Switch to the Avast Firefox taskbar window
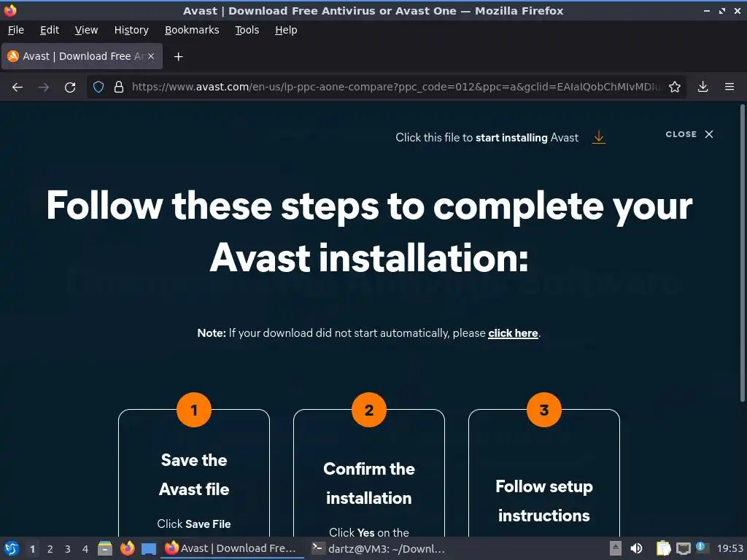The width and height of the screenshot is (747, 560). point(232,548)
